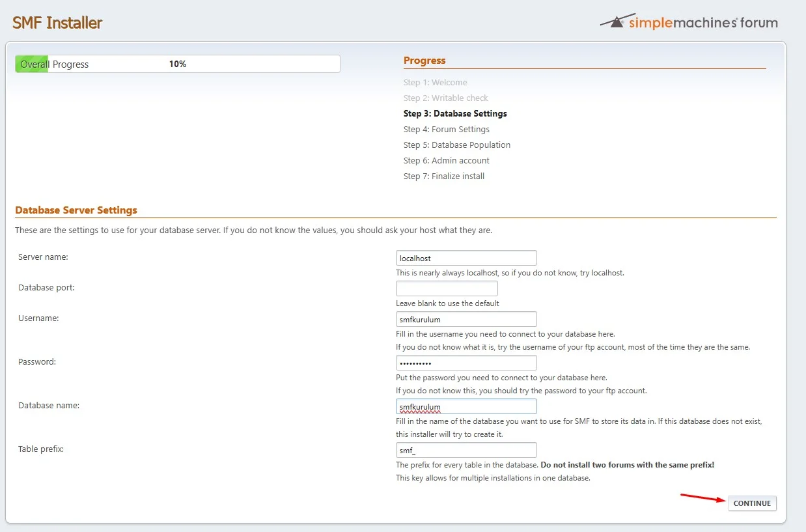The image size is (806, 532).
Task: Click the Username label
Action: click(x=38, y=318)
